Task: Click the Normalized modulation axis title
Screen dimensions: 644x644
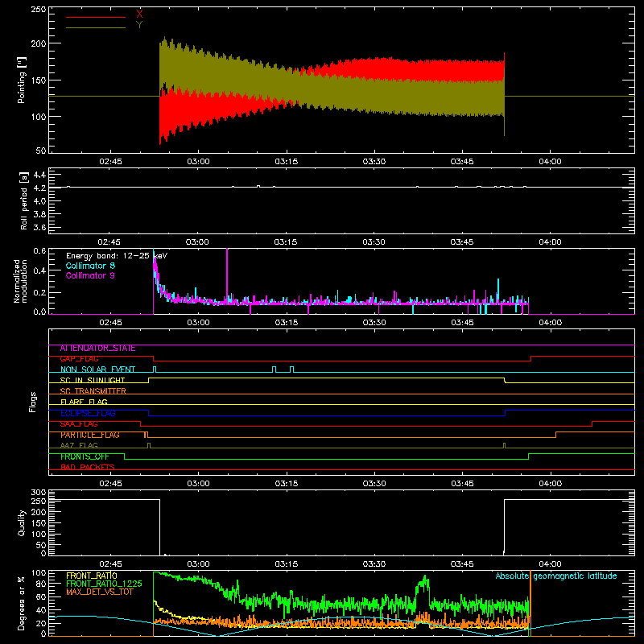Action: pos(20,281)
